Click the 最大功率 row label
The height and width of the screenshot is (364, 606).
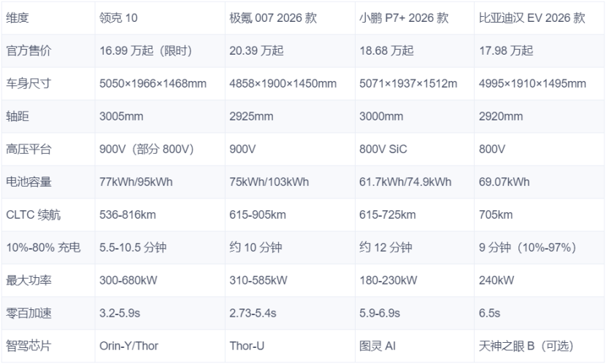48,280
